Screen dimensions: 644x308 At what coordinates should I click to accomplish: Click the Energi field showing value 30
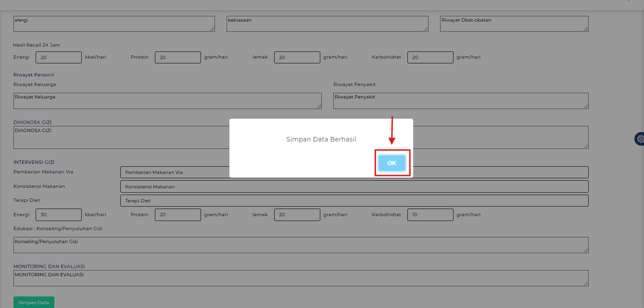pyautogui.click(x=59, y=215)
